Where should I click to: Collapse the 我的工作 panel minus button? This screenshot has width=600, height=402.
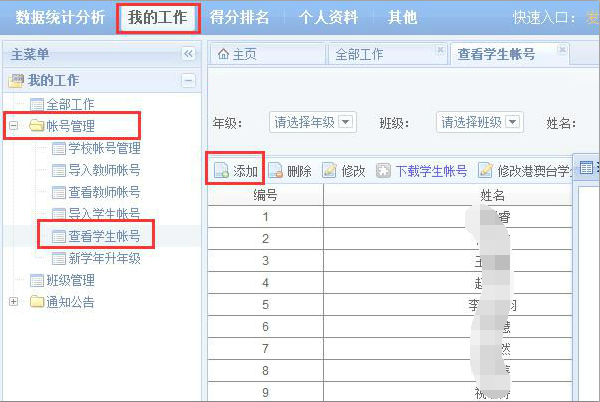point(188,81)
